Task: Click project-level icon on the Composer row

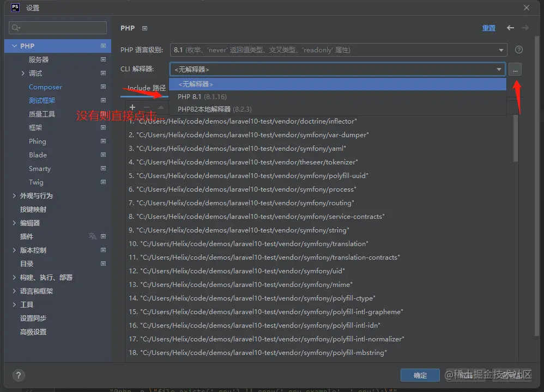Action: point(103,87)
